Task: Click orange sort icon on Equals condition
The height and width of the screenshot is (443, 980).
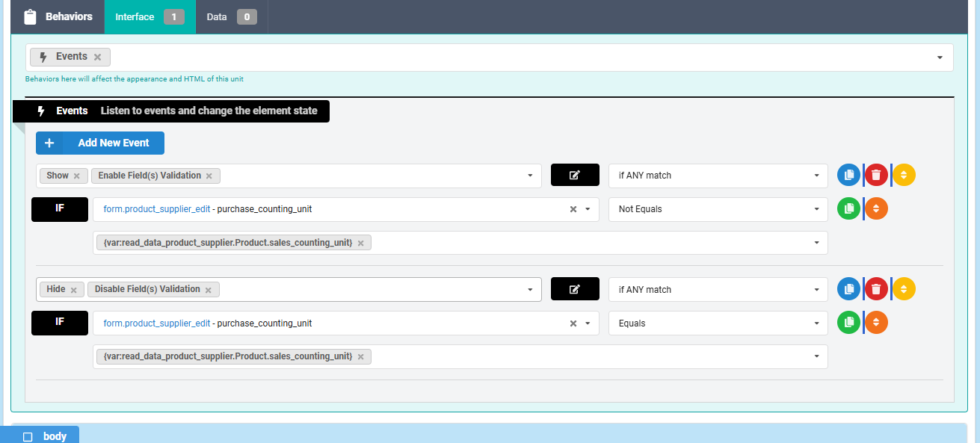Action: [876, 323]
